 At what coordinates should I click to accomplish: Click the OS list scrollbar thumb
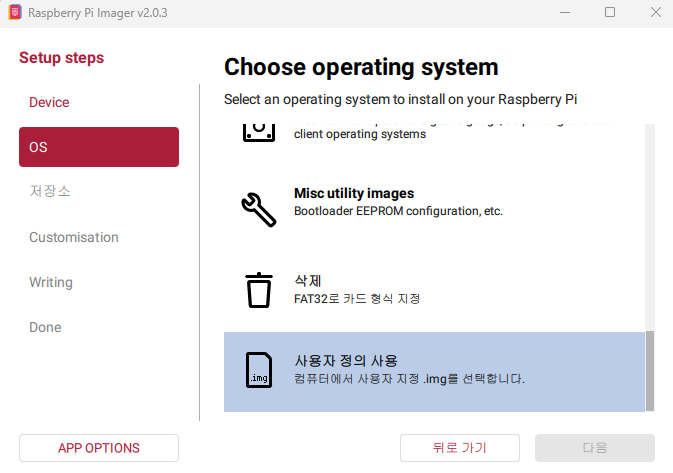click(650, 370)
